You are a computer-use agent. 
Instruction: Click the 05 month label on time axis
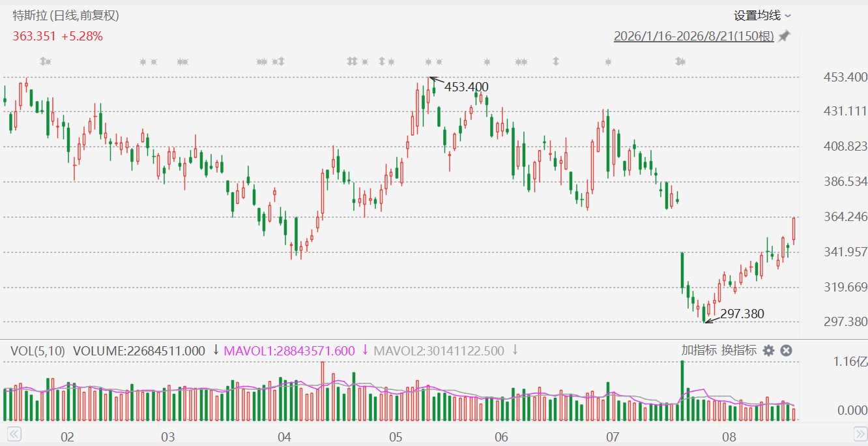(396, 436)
